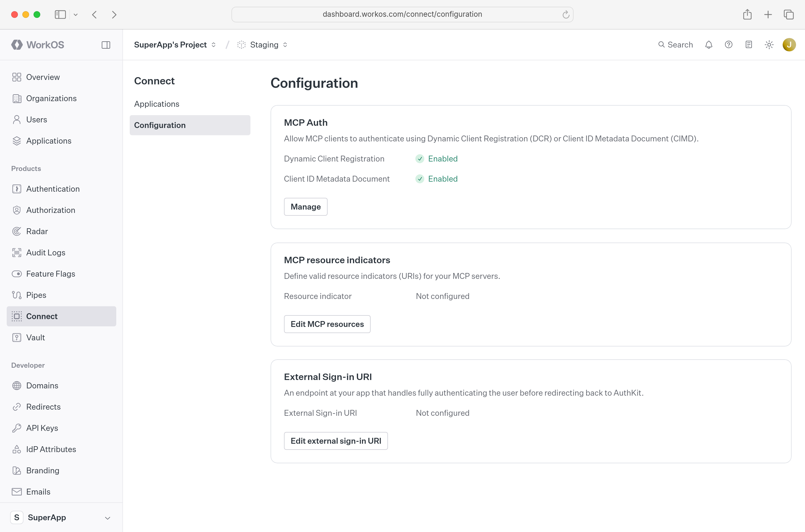Click the IdP Attributes icon

(x=16, y=449)
